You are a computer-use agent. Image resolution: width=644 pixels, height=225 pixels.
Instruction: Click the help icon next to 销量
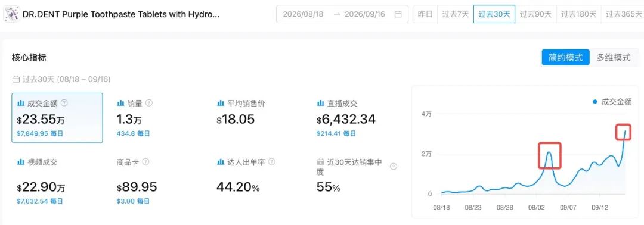tap(149, 104)
